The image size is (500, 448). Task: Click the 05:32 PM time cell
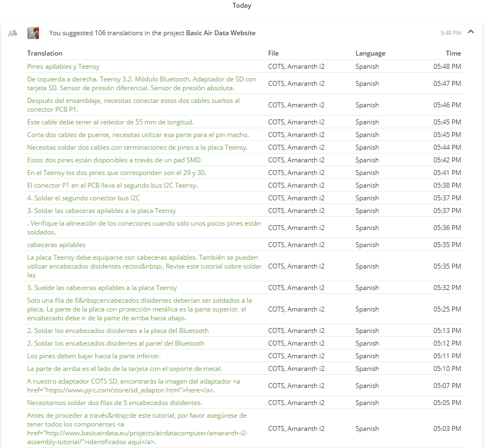447,287
